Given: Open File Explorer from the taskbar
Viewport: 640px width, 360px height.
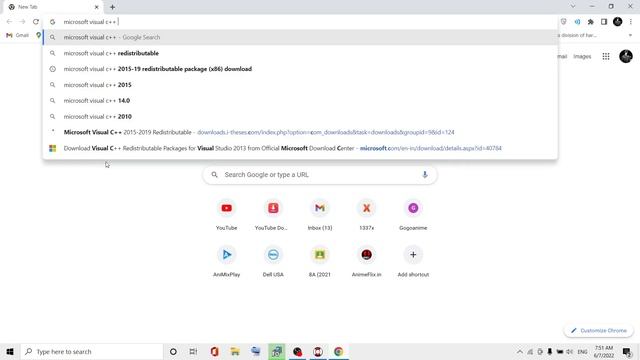Looking at the screenshot, I should (235, 351).
